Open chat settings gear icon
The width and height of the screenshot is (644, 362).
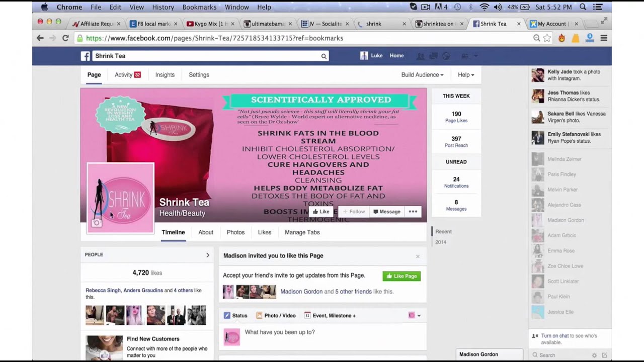(594, 355)
